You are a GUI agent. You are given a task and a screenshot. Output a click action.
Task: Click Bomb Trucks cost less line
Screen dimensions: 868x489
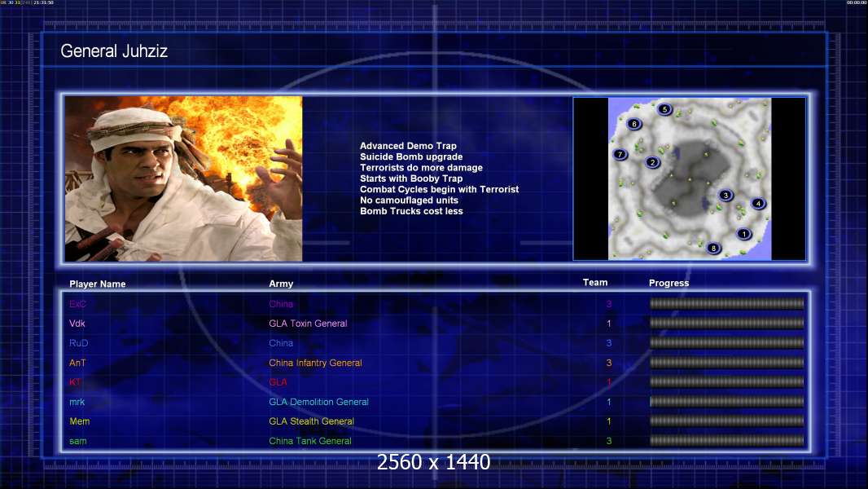(x=411, y=211)
